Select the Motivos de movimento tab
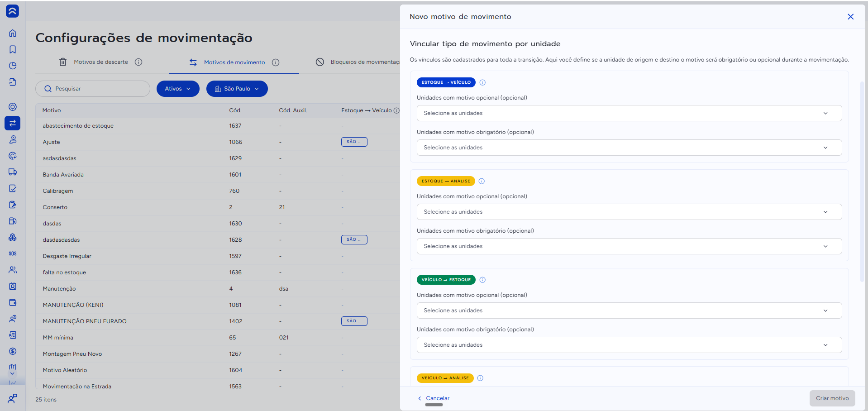The height and width of the screenshot is (411, 868). [x=234, y=62]
